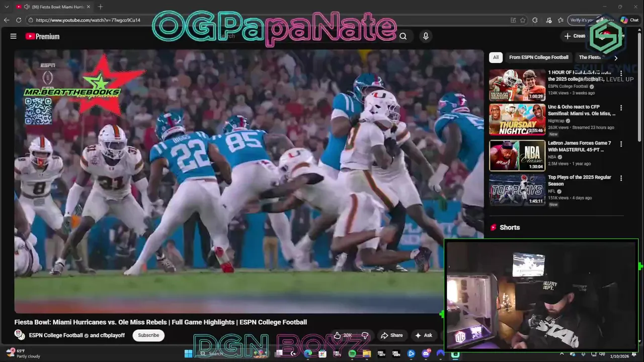The image size is (644, 362).
Task: Click the Top Plays of the 2025 Regular Season title
Action: 580,180
